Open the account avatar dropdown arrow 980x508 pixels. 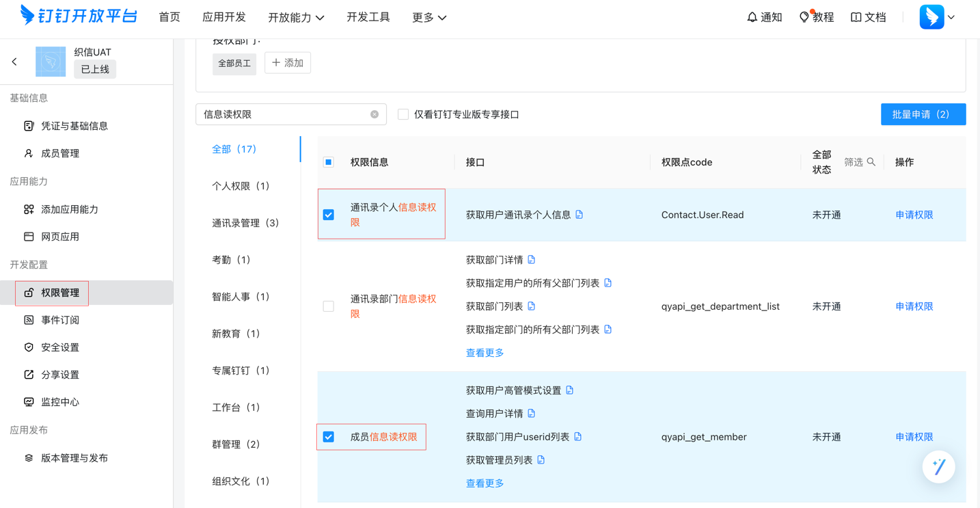(x=951, y=17)
